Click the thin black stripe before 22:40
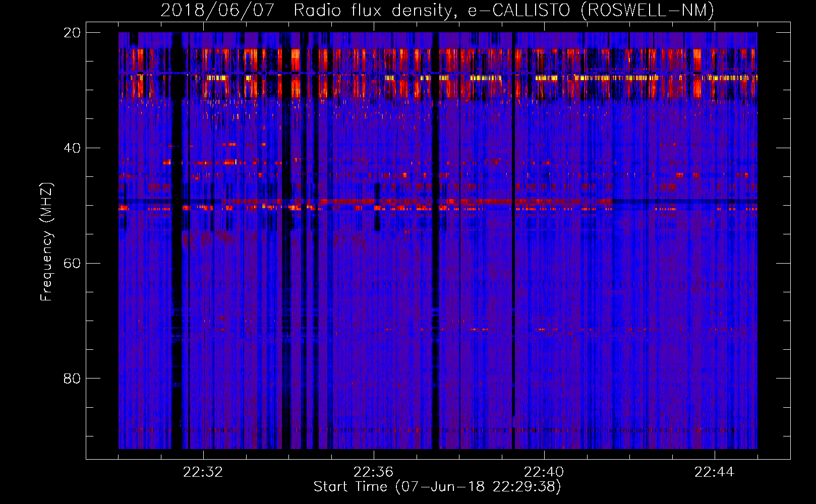 click(513, 252)
